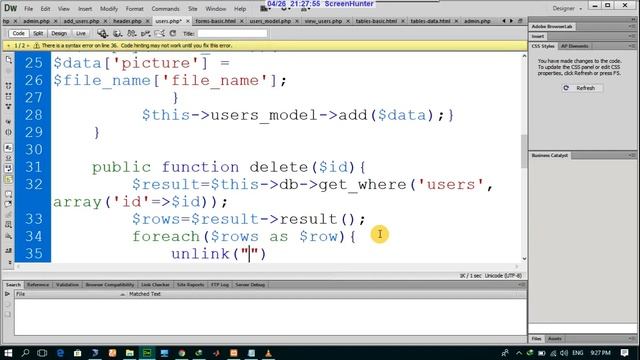Click the ENG language indicator

(577, 353)
